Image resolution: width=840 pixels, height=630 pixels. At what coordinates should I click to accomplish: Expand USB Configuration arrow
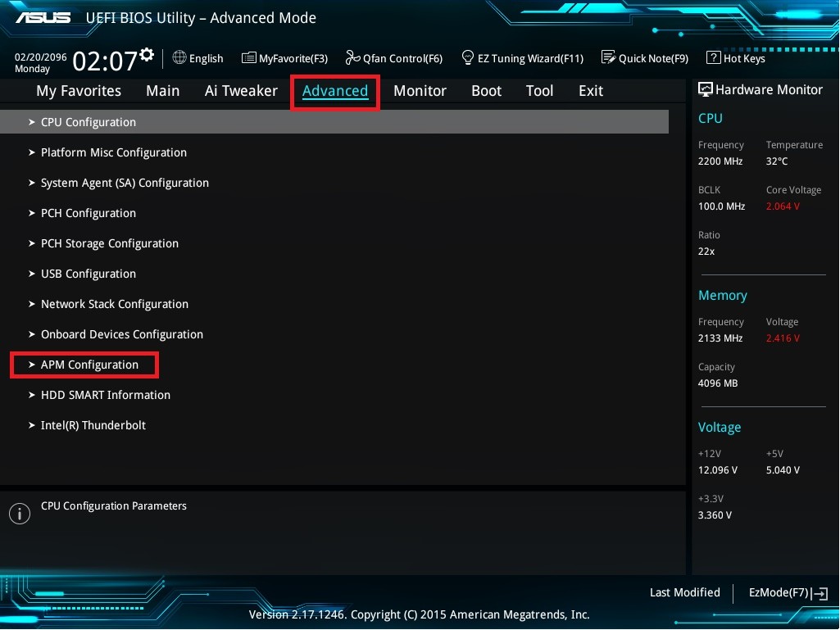(32, 274)
